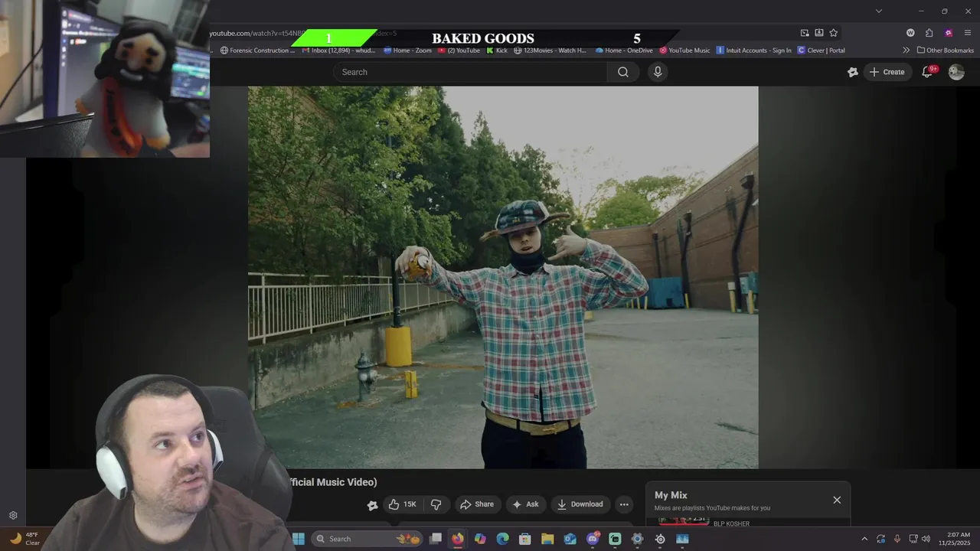Click the music video player area

coord(503,277)
